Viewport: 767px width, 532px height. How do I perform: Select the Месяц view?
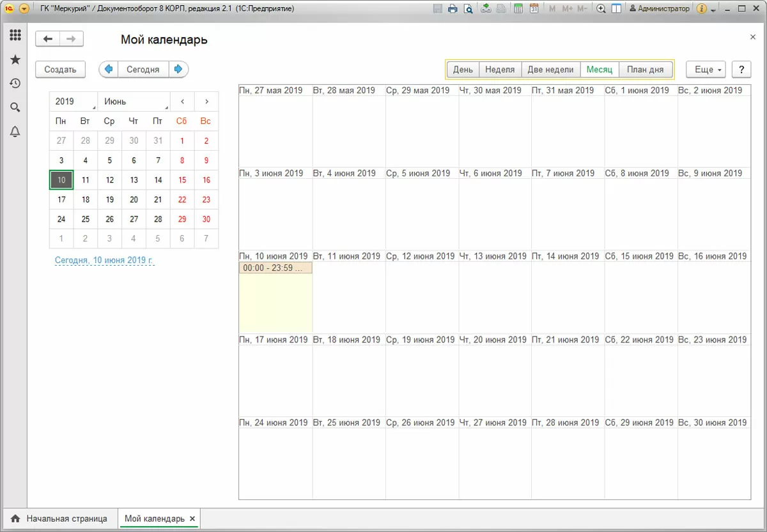[x=600, y=70]
